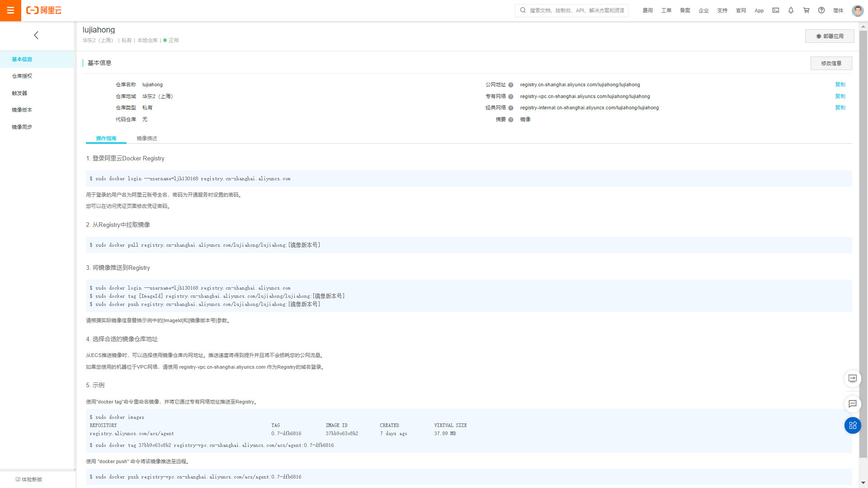868x488 pixels.
Task: Select 镜像版本 in the sidebar
Action: coord(22,110)
